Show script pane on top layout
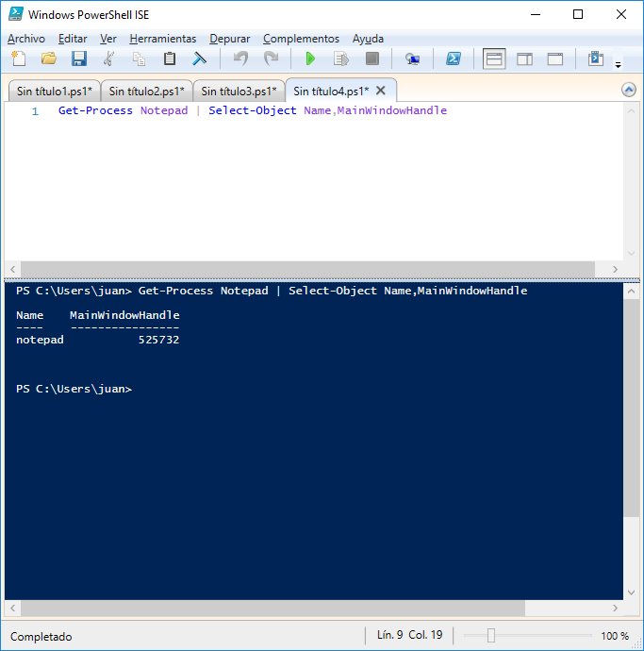 (x=494, y=58)
